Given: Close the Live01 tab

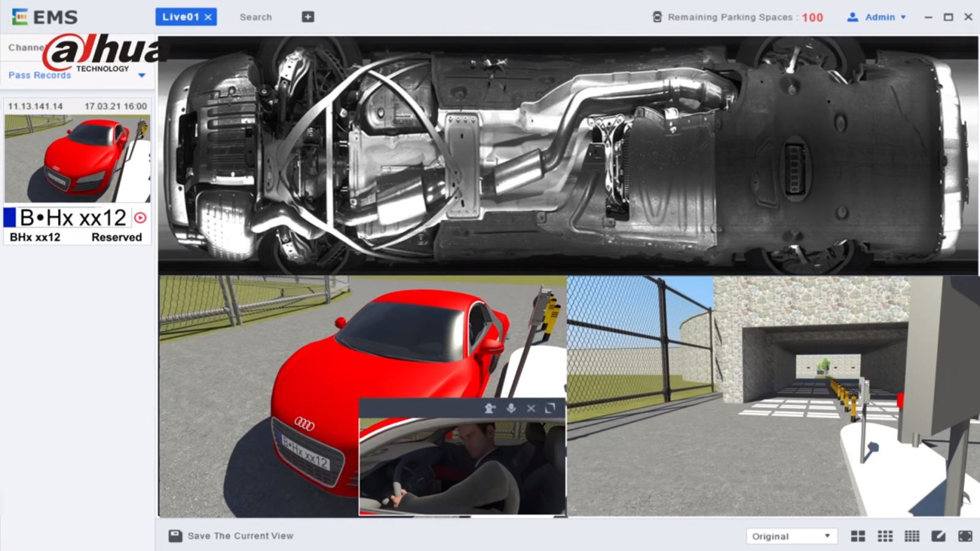Looking at the screenshot, I should pos(208,17).
